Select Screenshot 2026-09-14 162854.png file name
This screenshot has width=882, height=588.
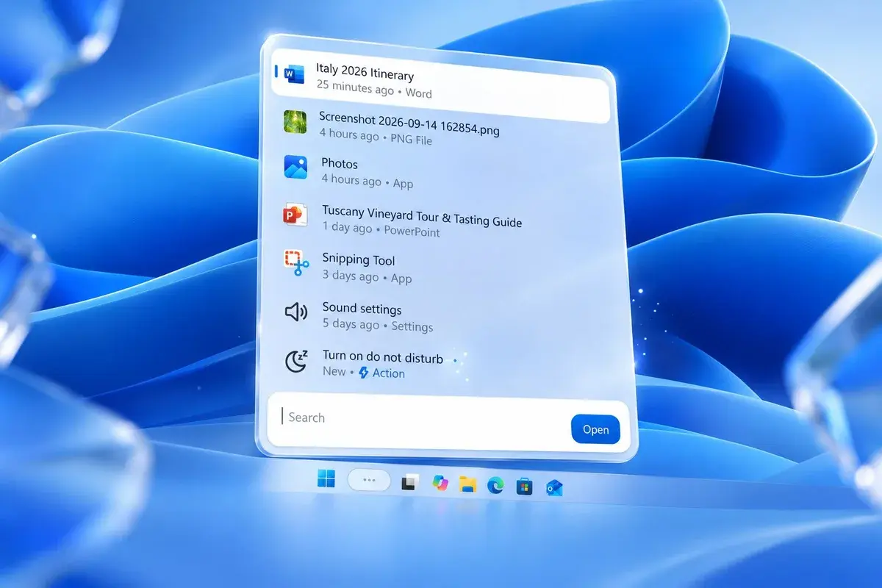409,123
